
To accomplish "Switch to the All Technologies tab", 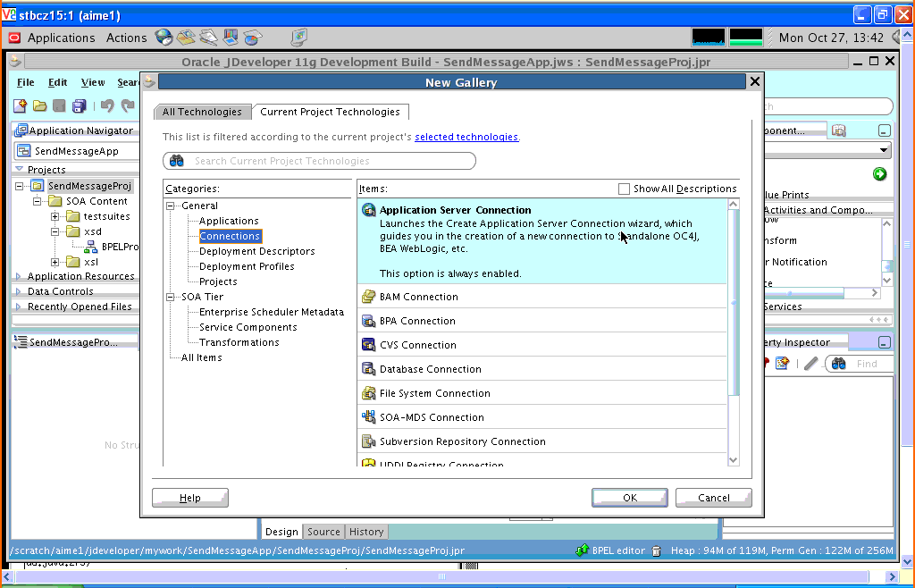I will tap(203, 112).
